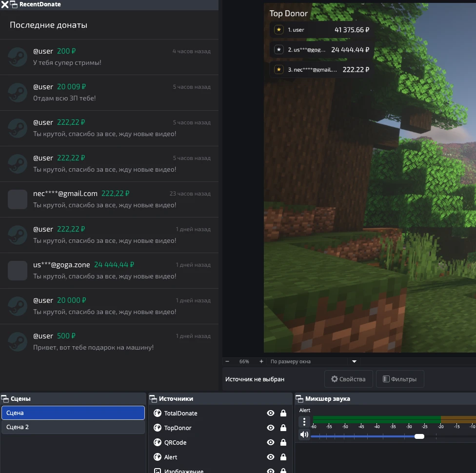Click avatar of the 500 ₽ donation
476x473 pixels.
[x=17, y=342]
